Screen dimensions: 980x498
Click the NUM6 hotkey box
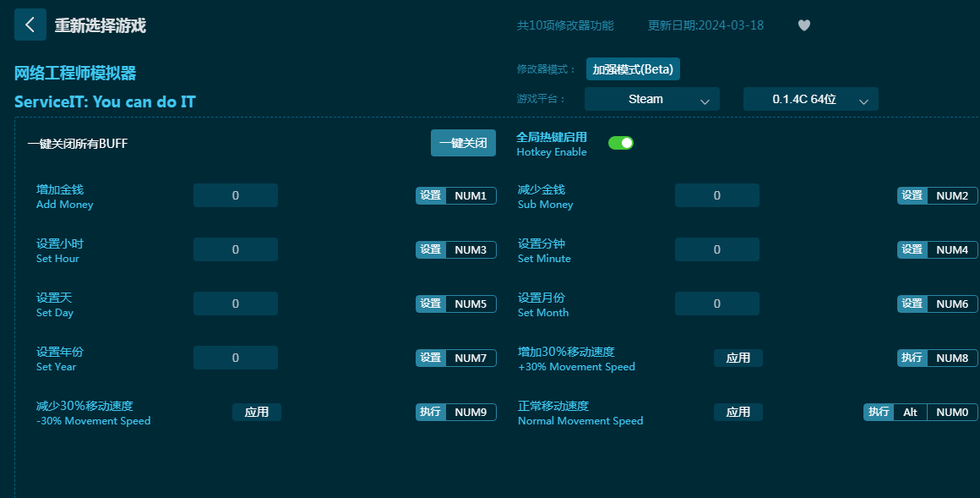pos(952,304)
